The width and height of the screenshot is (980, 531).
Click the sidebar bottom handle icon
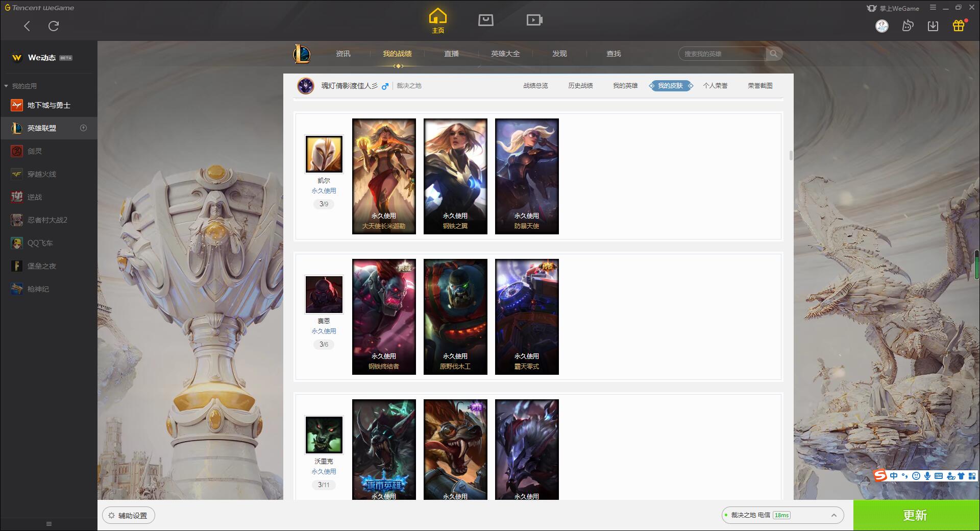[x=49, y=524]
